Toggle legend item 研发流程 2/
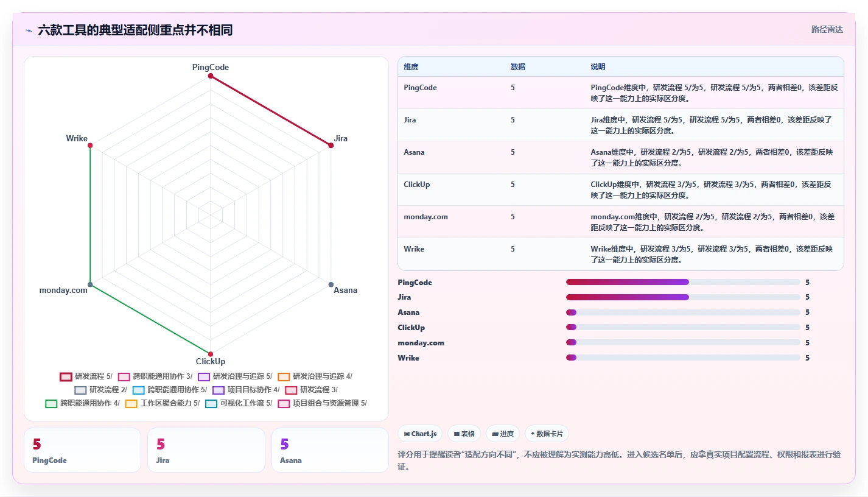The height and width of the screenshot is (497, 868). click(x=100, y=390)
